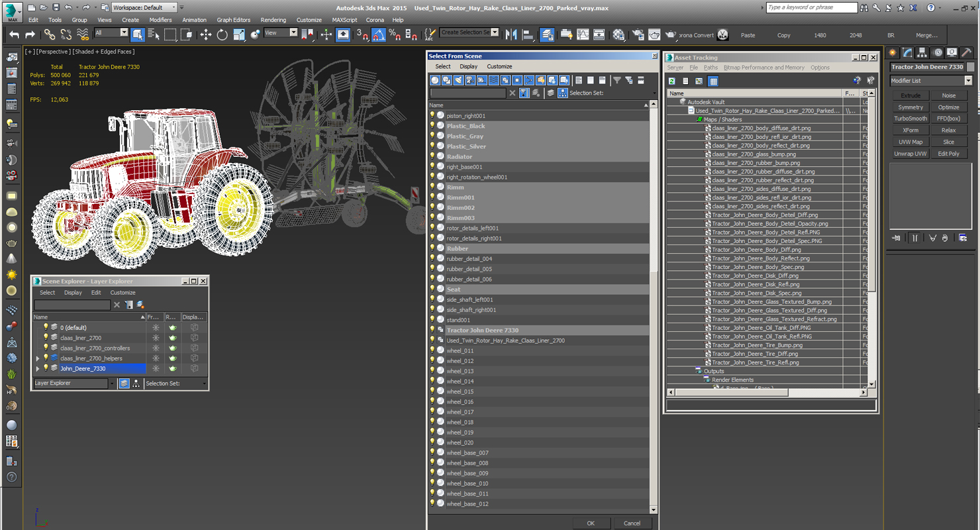The height and width of the screenshot is (530, 980).
Task: Open the Curve Editor toolbar icon
Action: pyautogui.click(x=582, y=34)
